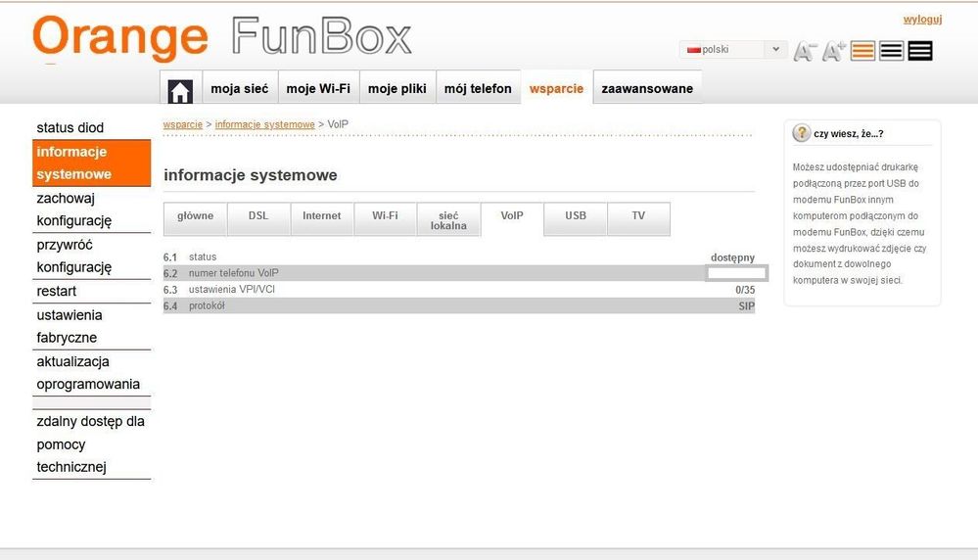The height and width of the screenshot is (560, 978).
Task: Switch to the Internet tab
Action: coord(322,218)
